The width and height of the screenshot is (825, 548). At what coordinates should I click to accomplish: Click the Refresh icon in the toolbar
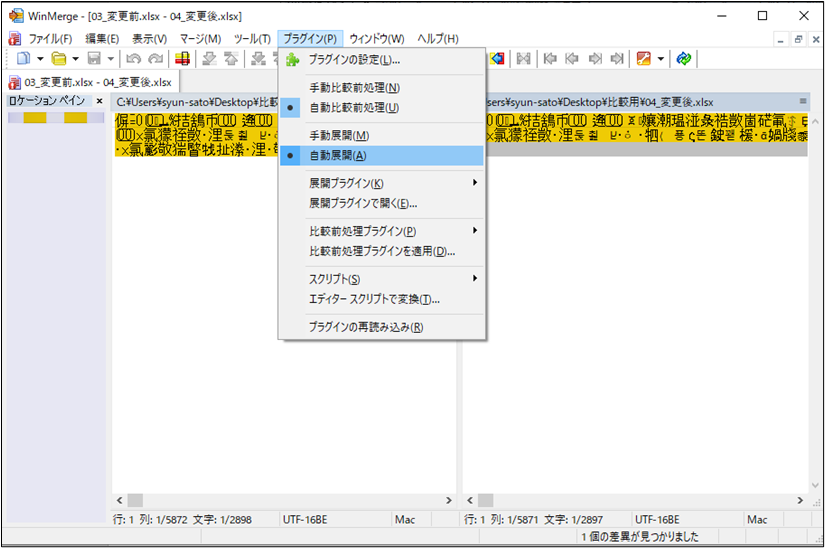(683, 59)
